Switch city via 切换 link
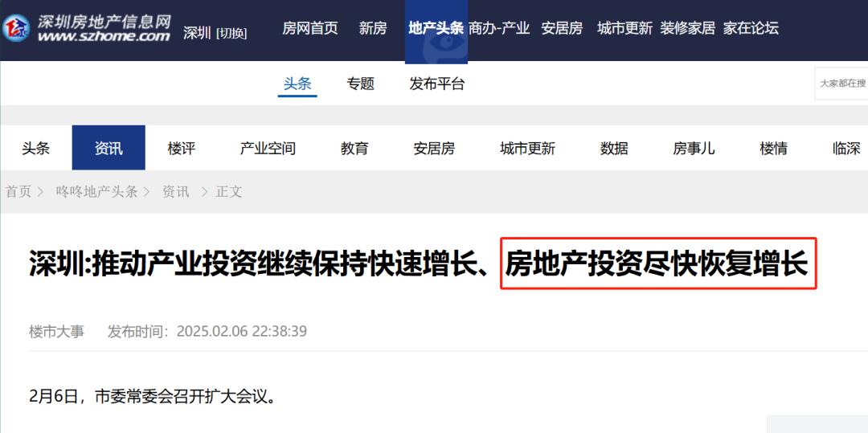 [x=231, y=33]
